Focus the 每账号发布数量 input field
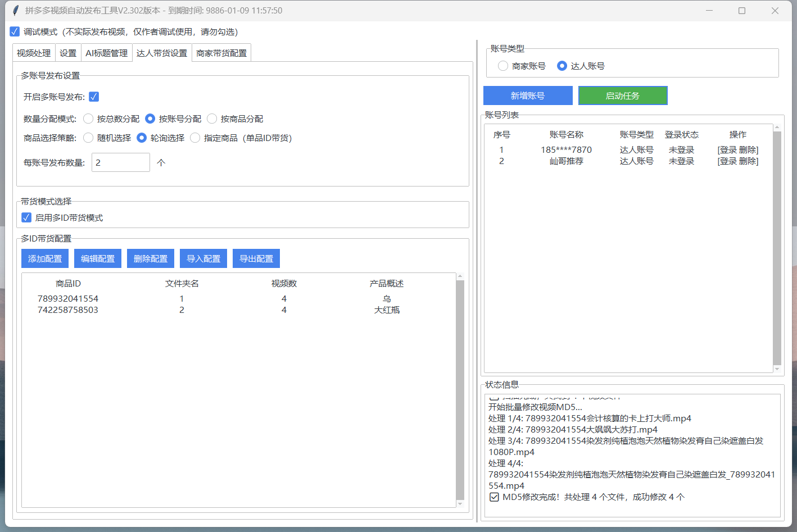Image resolution: width=797 pixels, height=532 pixels. click(x=121, y=162)
